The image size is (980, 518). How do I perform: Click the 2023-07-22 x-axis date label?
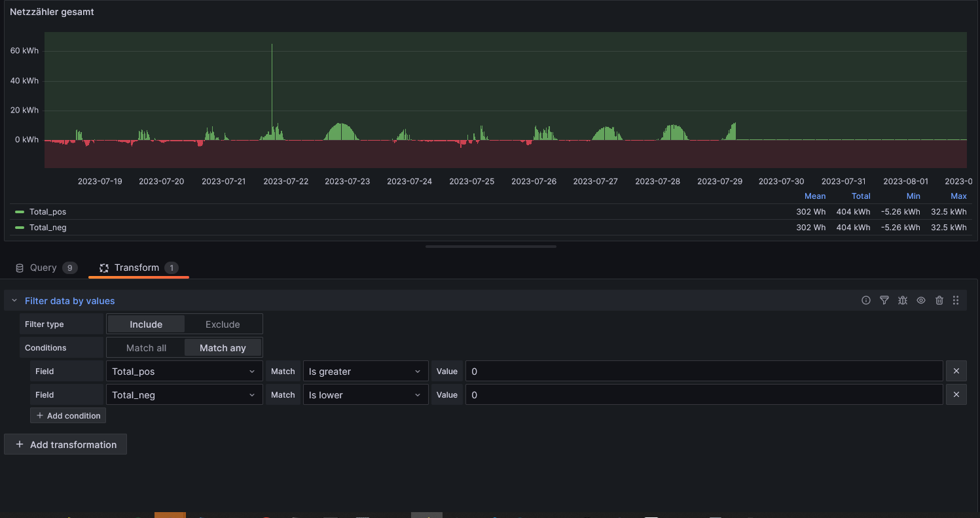pos(286,181)
